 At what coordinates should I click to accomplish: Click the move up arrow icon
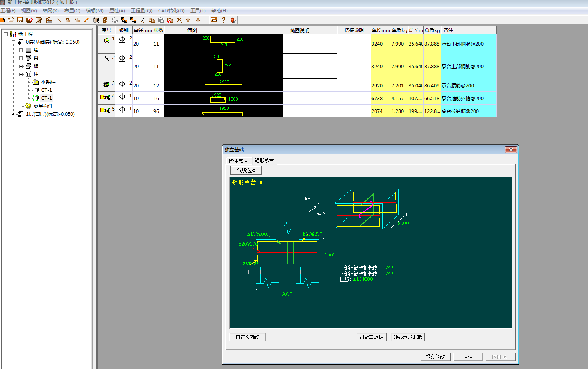click(x=188, y=20)
